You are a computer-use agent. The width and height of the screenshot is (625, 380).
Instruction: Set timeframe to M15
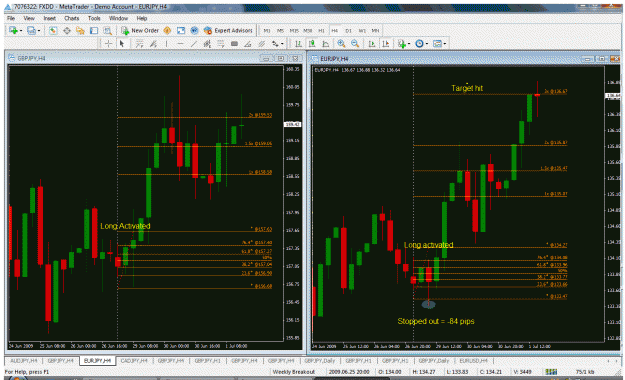(x=294, y=31)
